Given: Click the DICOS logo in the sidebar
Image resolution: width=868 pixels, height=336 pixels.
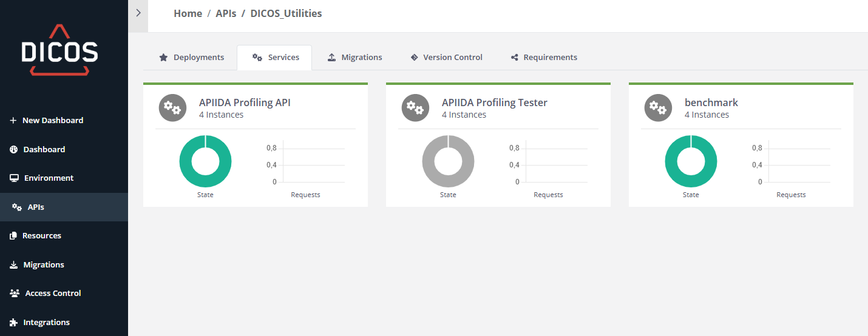Looking at the screenshot, I should click(59, 50).
